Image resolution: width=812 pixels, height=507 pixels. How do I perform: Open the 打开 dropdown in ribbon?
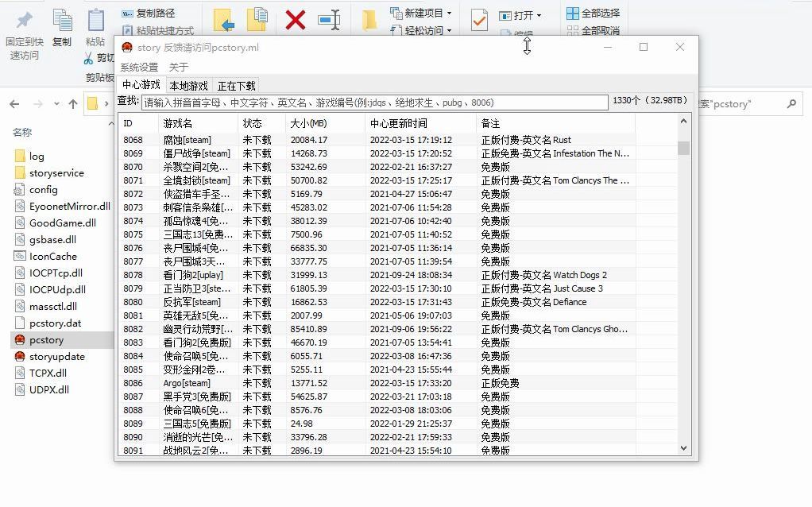pos(520,16)
